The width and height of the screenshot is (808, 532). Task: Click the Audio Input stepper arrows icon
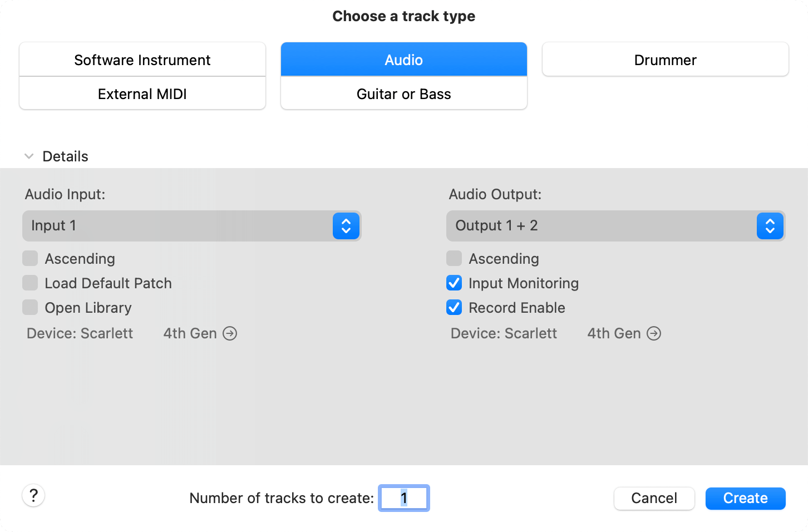coord(346,226)
